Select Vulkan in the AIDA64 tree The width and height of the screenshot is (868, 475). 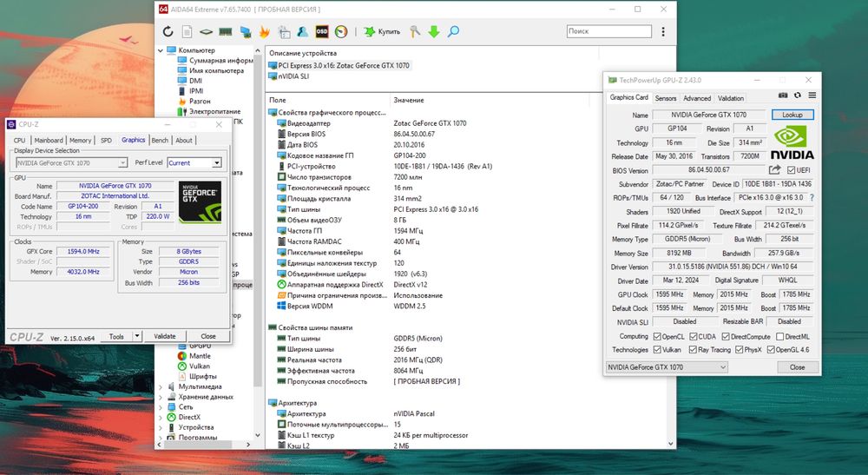click(200, 366)
